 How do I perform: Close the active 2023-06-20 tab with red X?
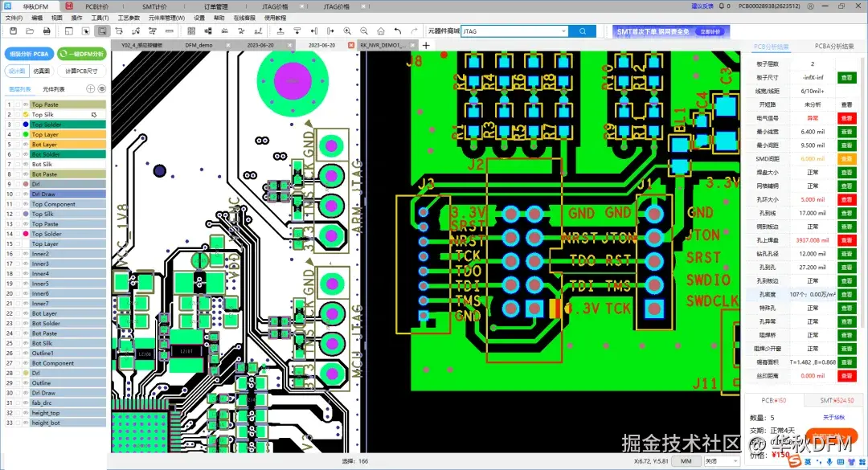(351, 46)
